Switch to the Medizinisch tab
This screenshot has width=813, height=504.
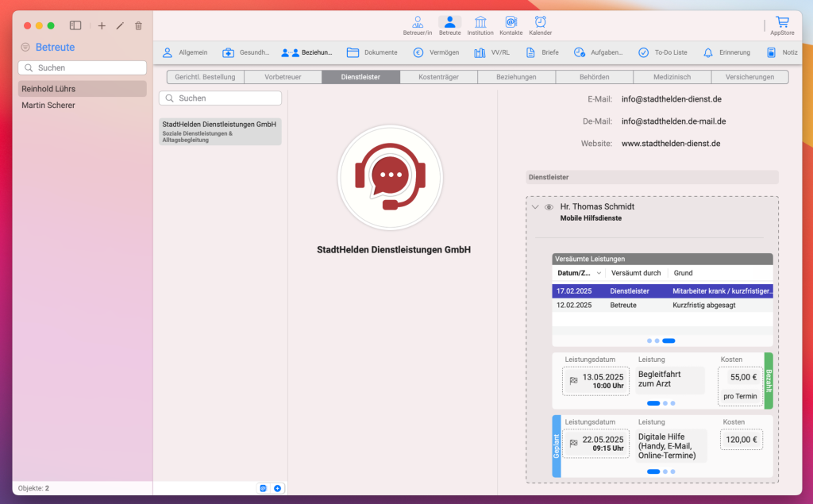coord(672,77)
